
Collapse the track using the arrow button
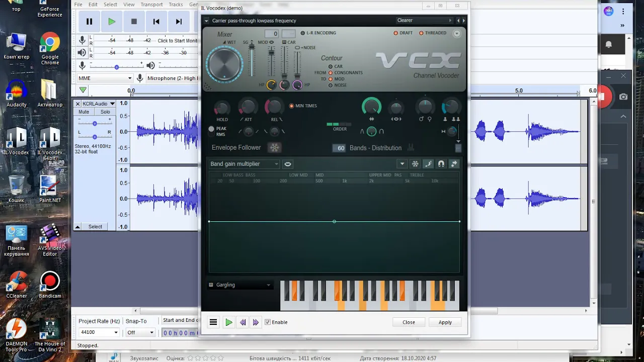point(78,227)
